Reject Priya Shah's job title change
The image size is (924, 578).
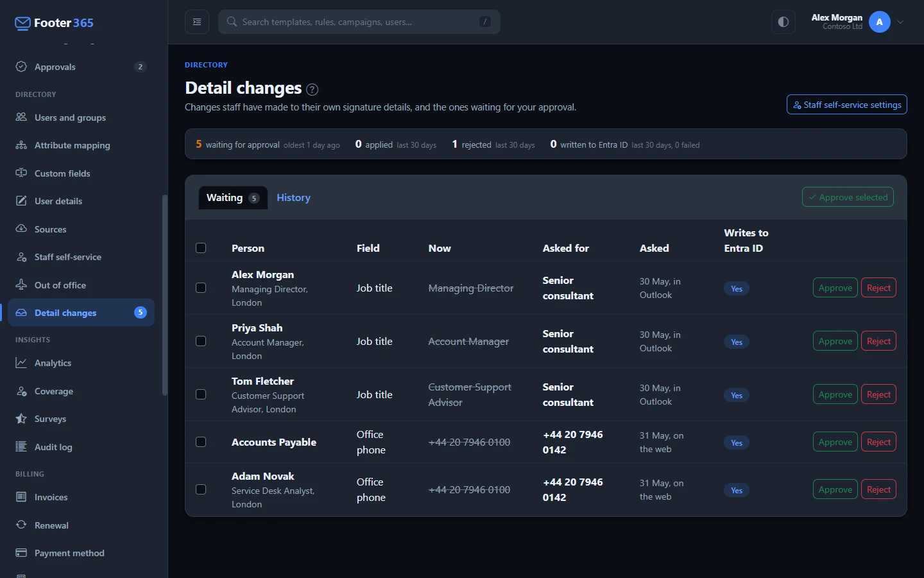click(878, 341)
